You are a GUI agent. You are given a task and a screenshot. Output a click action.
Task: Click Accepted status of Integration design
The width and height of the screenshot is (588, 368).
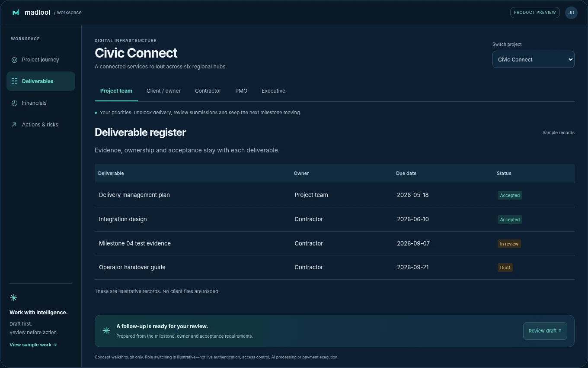tap(510, 220)
